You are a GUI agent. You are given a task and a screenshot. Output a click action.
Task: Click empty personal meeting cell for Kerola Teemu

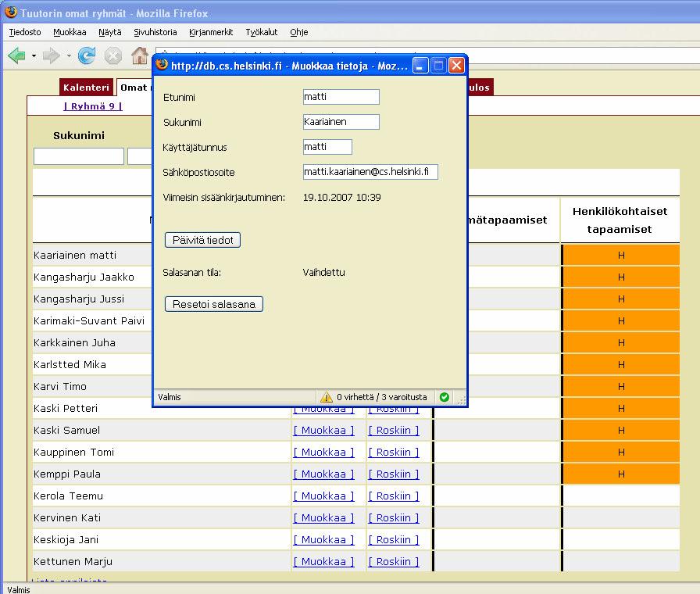pyautogui.click(x=621, y=496)
